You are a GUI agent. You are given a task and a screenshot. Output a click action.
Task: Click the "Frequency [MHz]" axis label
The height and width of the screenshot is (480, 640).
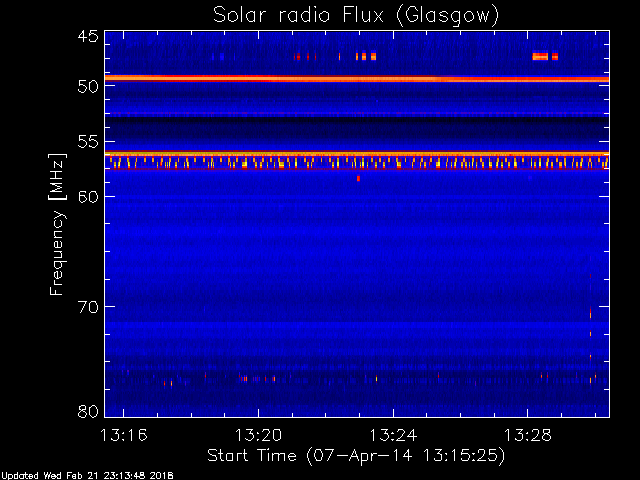(57, 224)
